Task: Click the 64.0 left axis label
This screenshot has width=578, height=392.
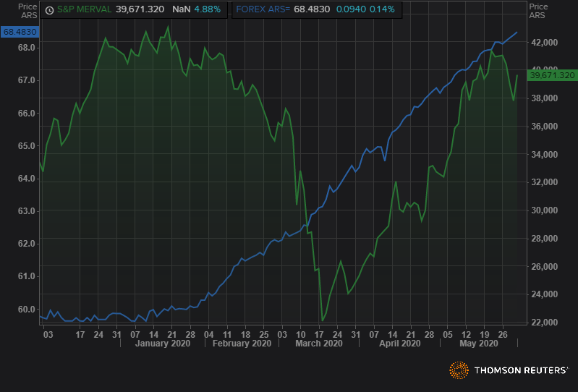Action: pos(26,179)
